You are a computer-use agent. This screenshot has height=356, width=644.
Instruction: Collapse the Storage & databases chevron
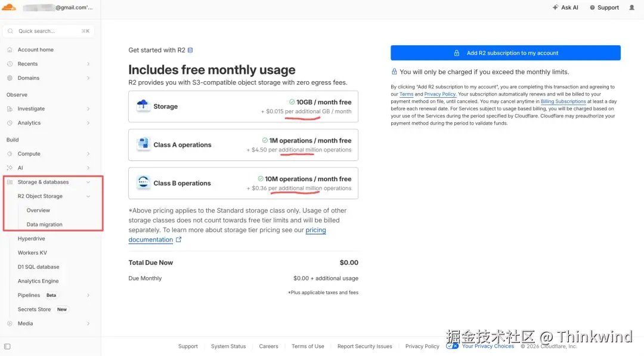88,182
